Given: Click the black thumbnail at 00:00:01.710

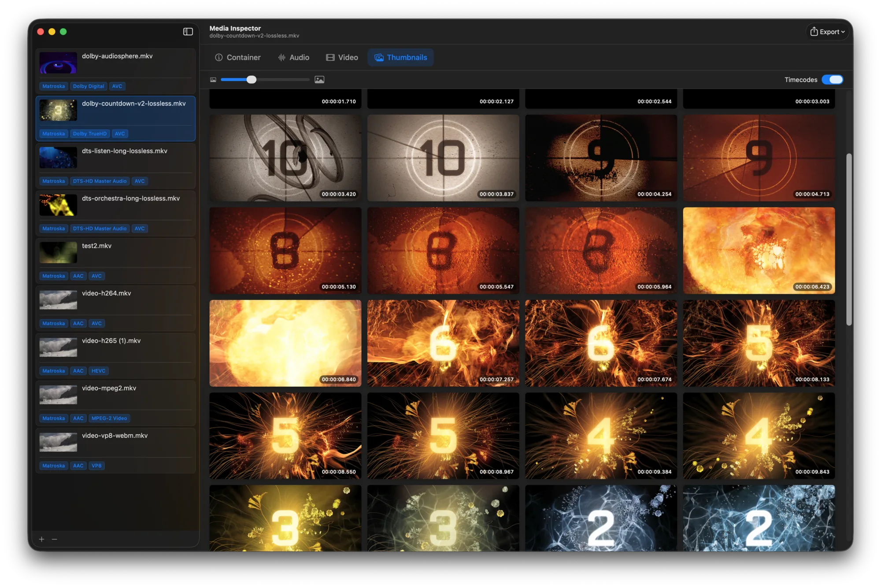Looking at the screenshot, I should pyautogui.click(x=285, y=99).
